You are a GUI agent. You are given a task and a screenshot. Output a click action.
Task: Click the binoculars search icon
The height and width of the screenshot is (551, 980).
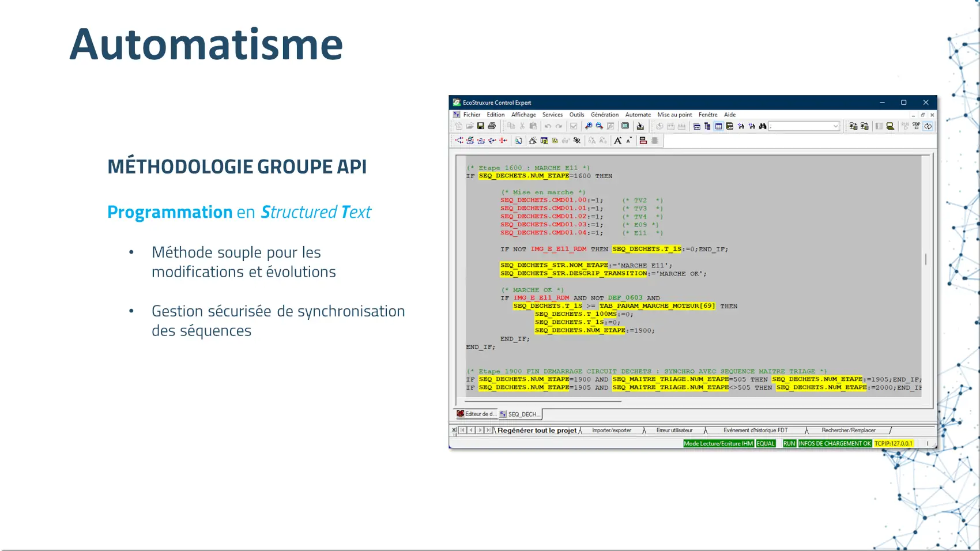pyautogui.click(x=763, y=126)
